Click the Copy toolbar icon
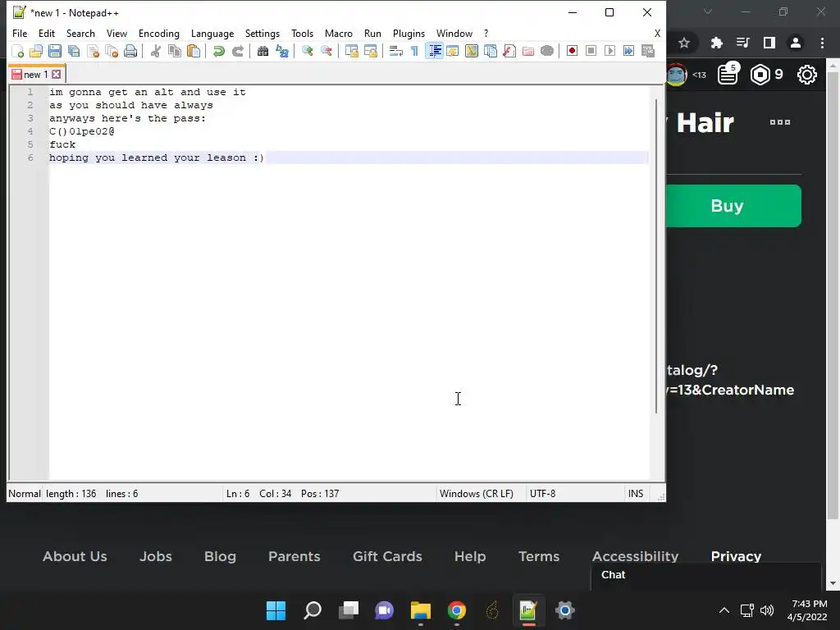 (x=175, y=51)
